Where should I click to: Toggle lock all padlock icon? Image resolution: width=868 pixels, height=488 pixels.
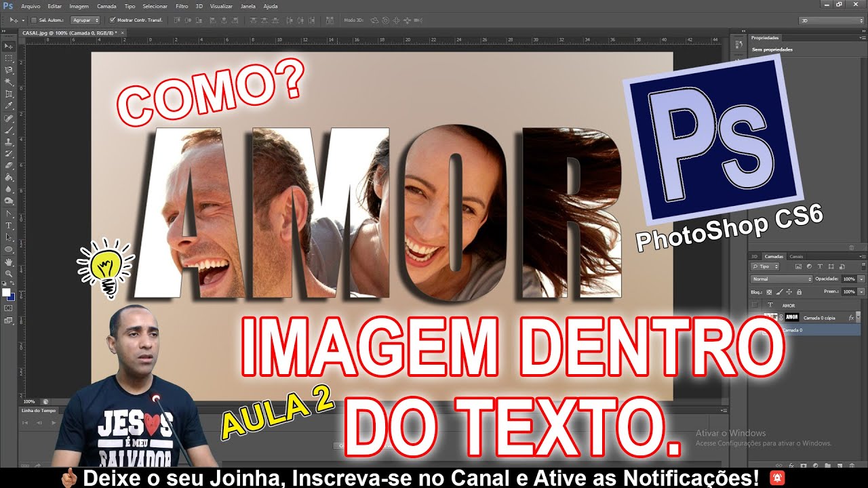(799, 291)
